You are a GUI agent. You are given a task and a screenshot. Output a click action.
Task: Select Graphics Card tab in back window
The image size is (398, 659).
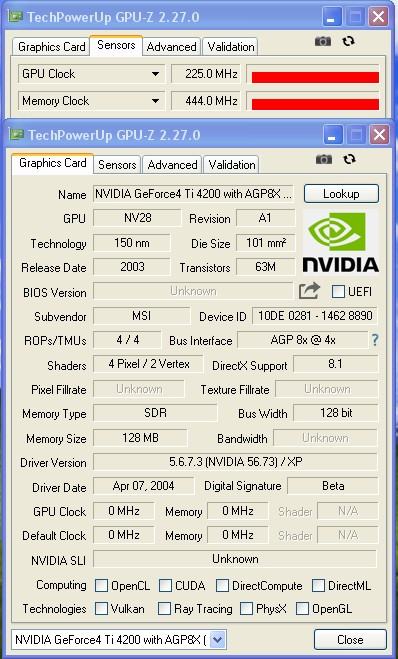[x=51, y=47]
